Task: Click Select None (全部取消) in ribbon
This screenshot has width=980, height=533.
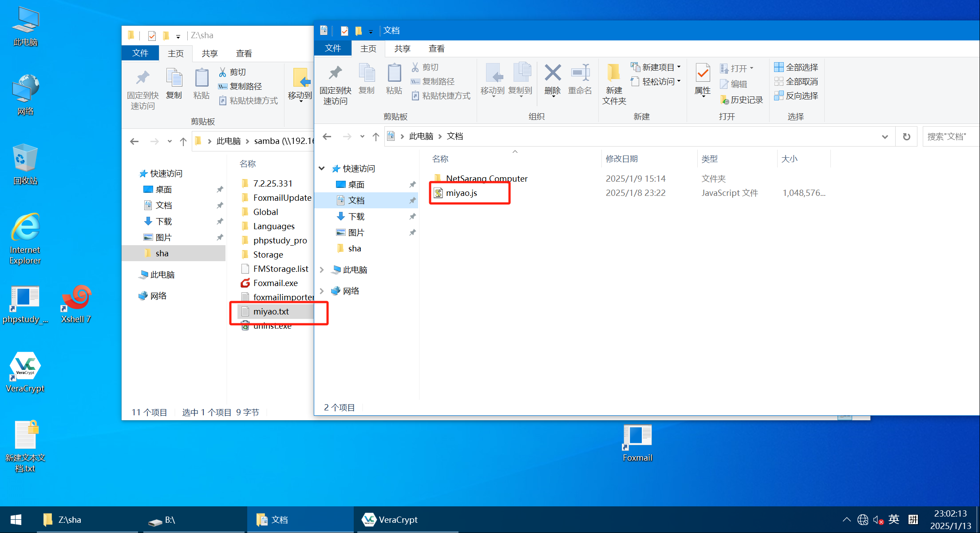Action: [x=796, y=81]
